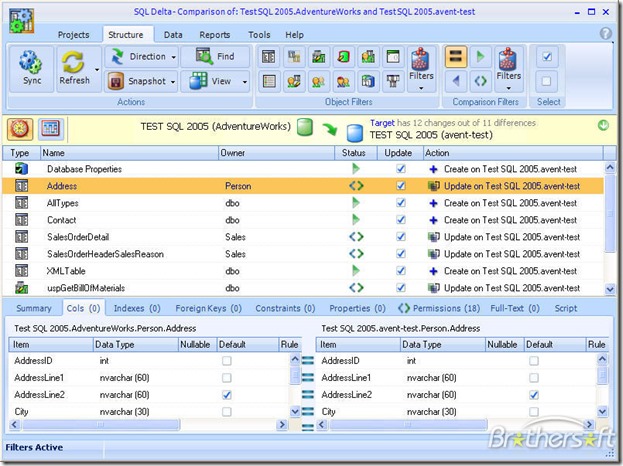Toggle the list object filter icon in bottom row
The width and height of the screenshot is (623, 466).
point(269,81)
